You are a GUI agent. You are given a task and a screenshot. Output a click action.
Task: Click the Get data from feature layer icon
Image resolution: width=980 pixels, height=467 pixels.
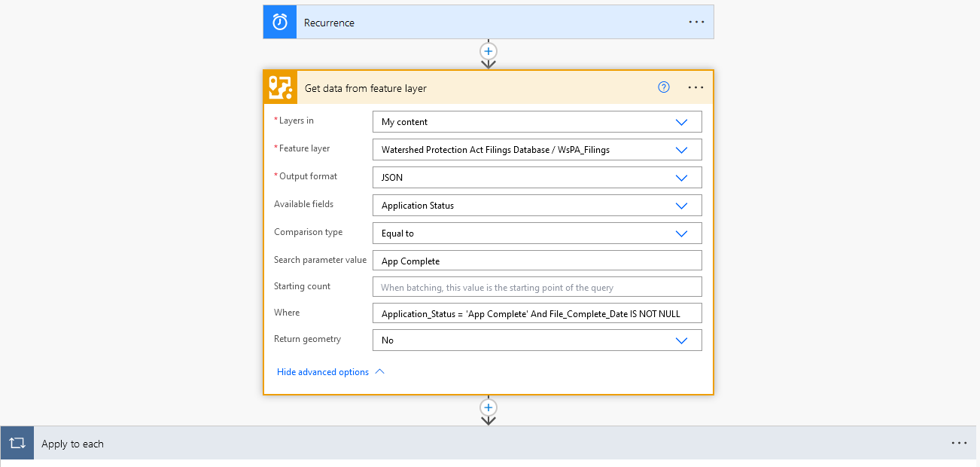280,88
